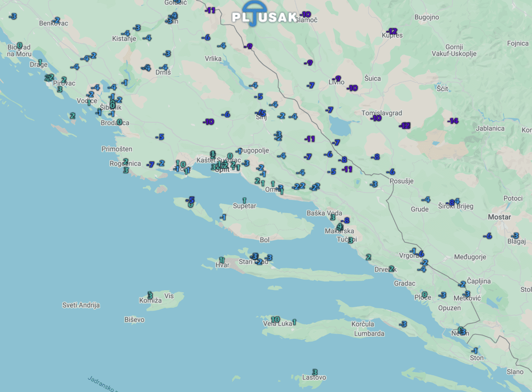
Task: Open the -9 temperature marker at Livno
Action: point(337,78)
